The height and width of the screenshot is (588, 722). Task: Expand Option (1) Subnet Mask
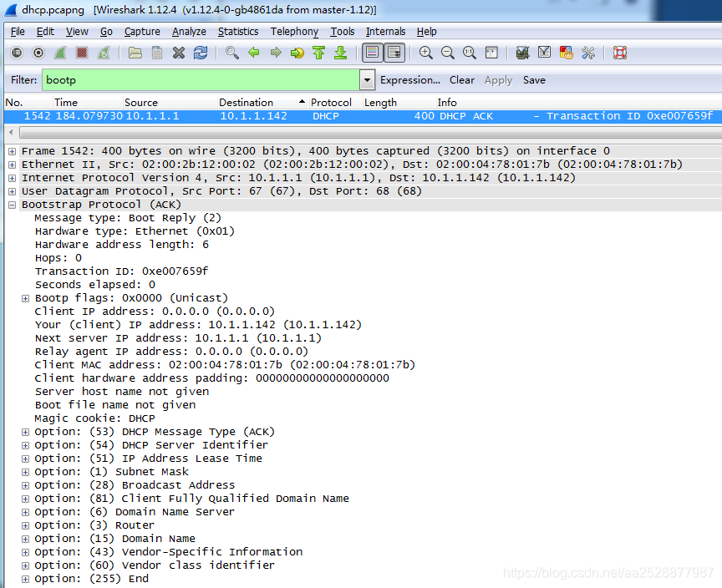click(x=26, y=472)
